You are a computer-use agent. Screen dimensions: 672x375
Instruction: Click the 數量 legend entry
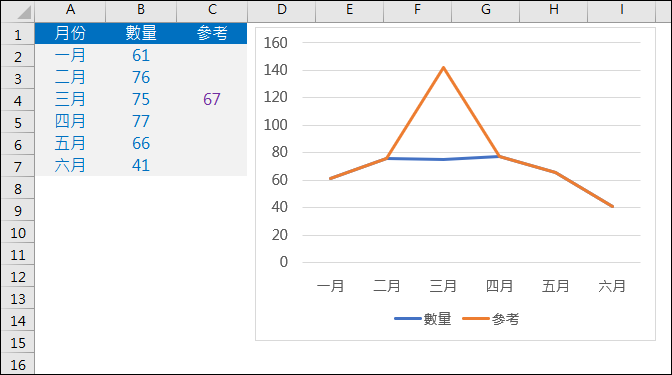(x=423, y=319)
